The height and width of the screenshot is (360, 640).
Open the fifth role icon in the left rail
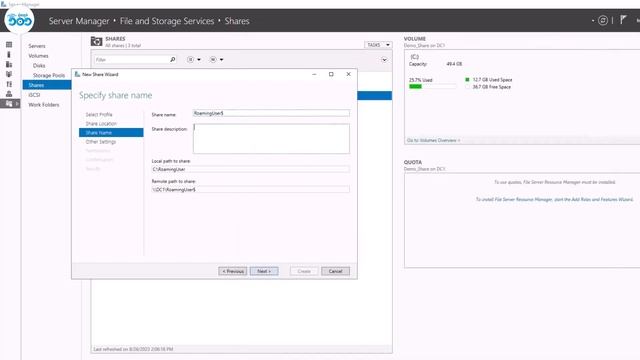coord(9,84)
